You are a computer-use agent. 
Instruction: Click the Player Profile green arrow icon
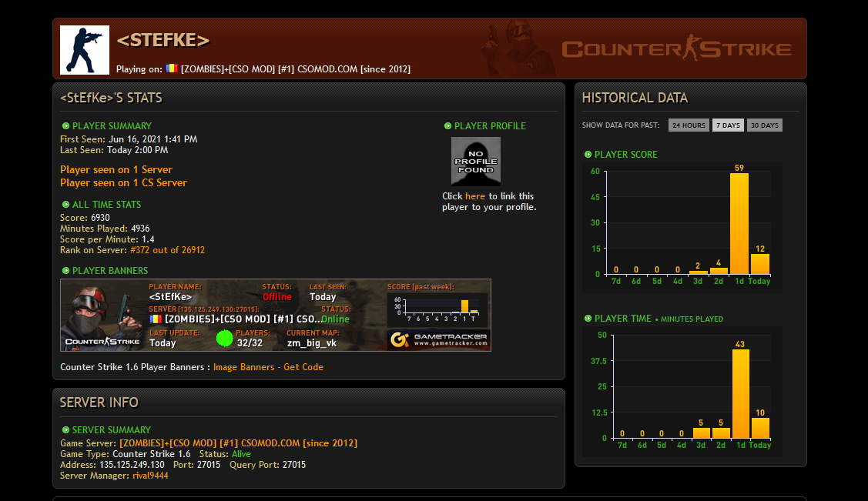[447, 126]
